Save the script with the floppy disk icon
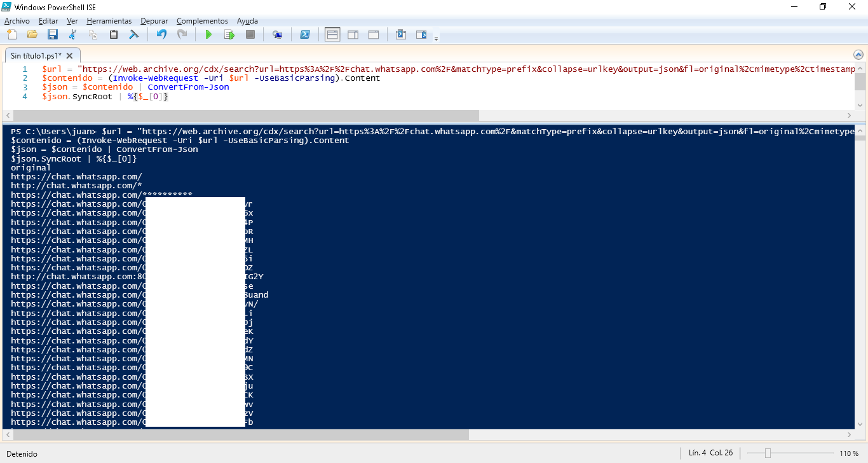Image resolution: width=868 pixels, height=463 pixels. pos(53,34)
